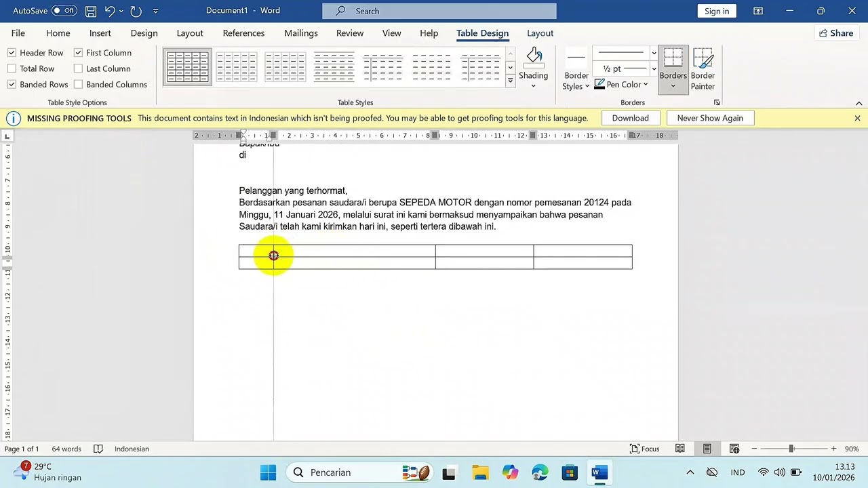Select the third table style thumbnail
The height and width of the screenshot is (488, 868).
(x=285, y=67)
